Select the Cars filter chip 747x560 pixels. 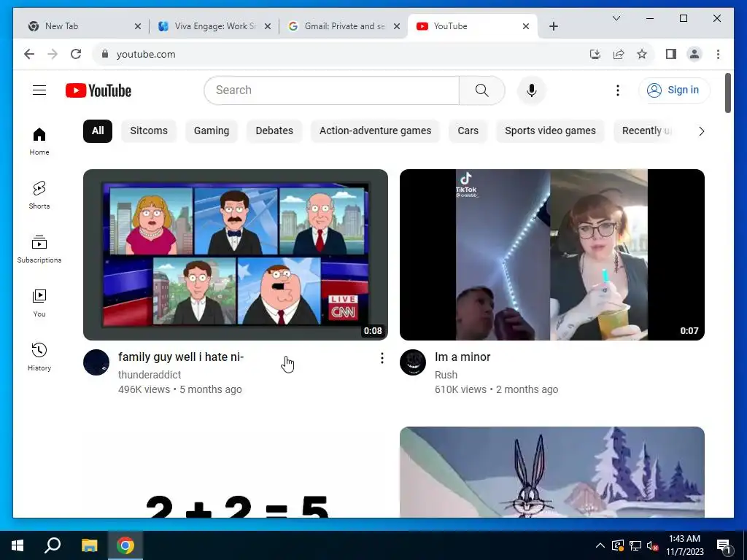point(468,131)
